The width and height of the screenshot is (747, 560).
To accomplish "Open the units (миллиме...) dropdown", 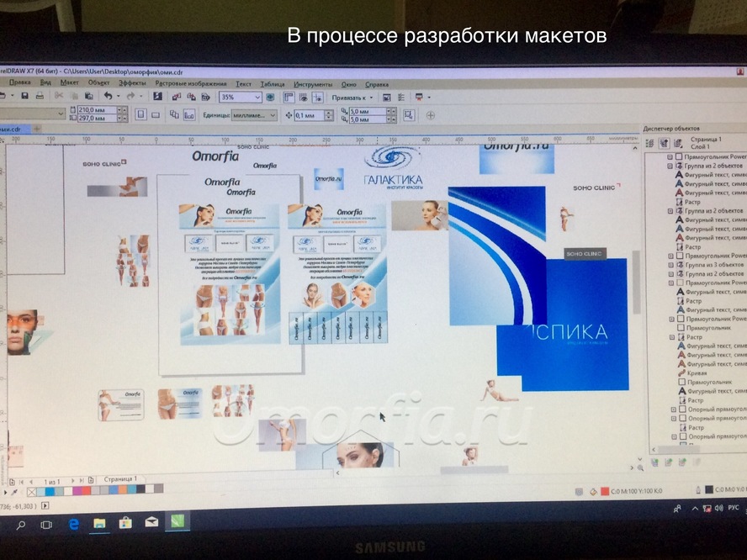I will [x=273, y=115].
